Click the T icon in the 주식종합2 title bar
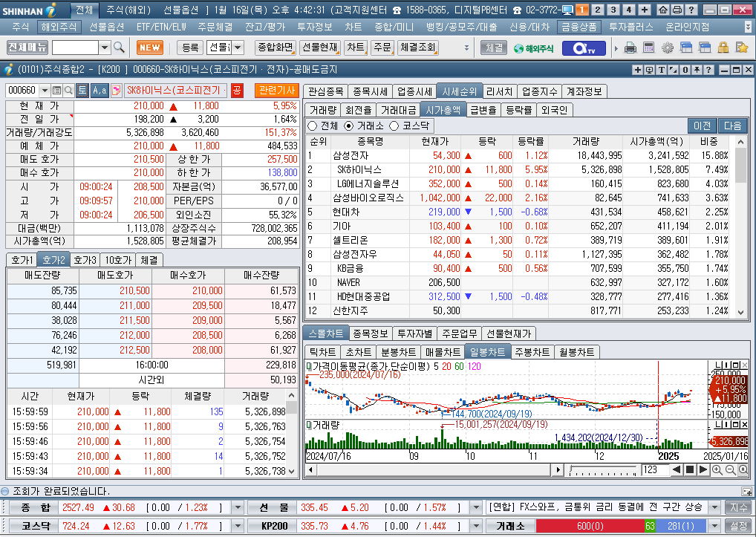This screenshot has height=537, width=756. [x=661, y=70]
